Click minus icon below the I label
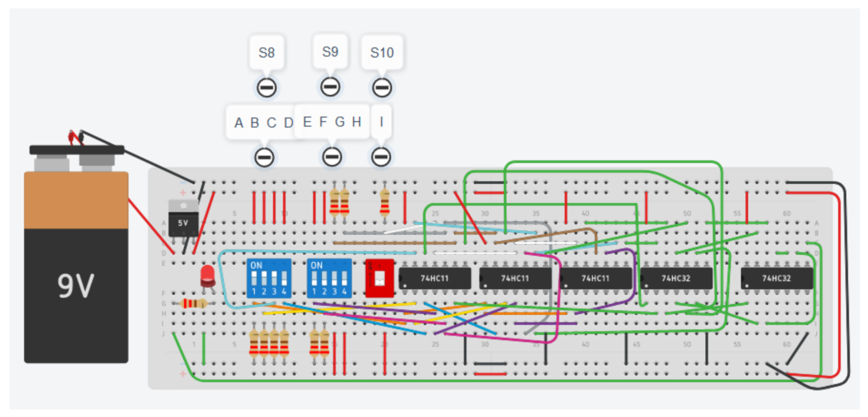 point(381,157)
